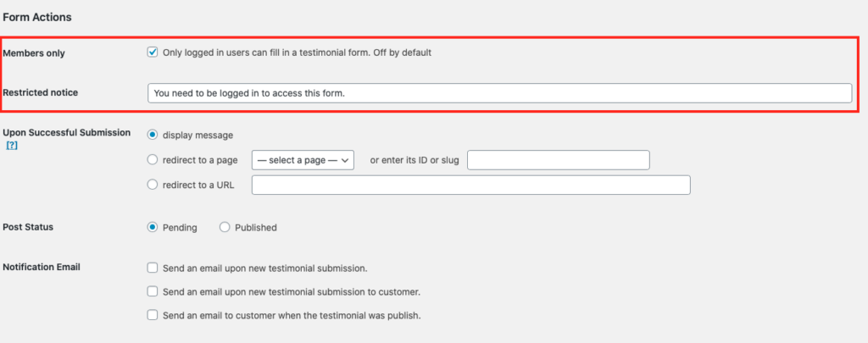Click the page ID or slug input field
Screen dimensions: 868x343
(x=559, y=160)
